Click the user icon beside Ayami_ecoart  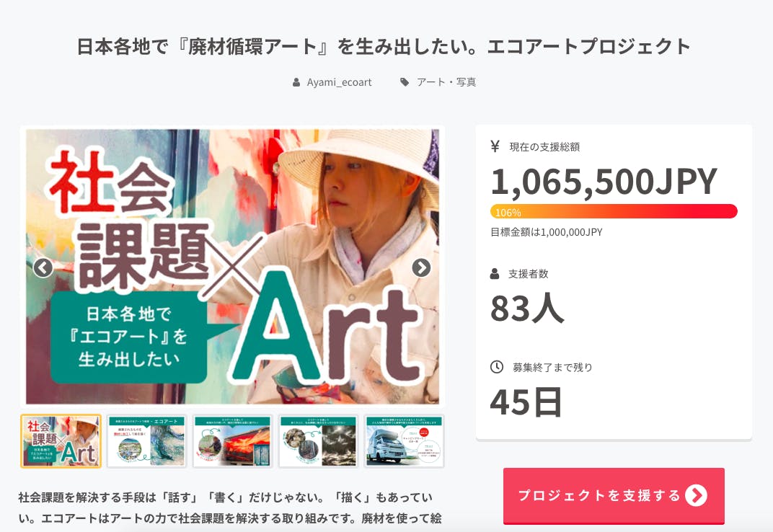(x=296, y=82)
